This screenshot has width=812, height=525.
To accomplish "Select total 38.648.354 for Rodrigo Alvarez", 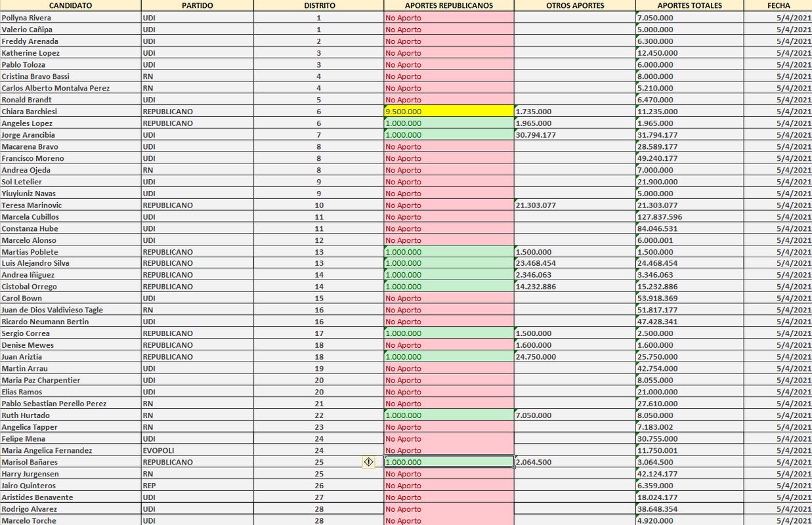I will [690, 509].
